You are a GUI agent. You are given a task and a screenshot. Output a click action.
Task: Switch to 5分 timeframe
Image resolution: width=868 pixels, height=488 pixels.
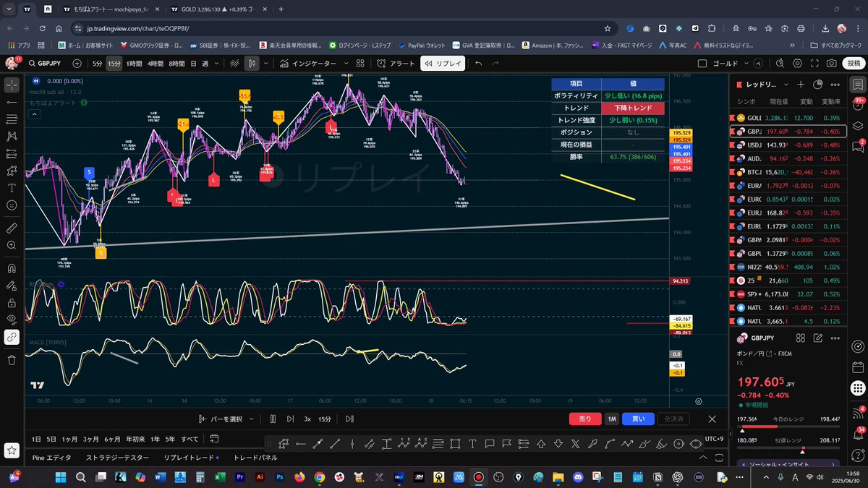(98, 64)
